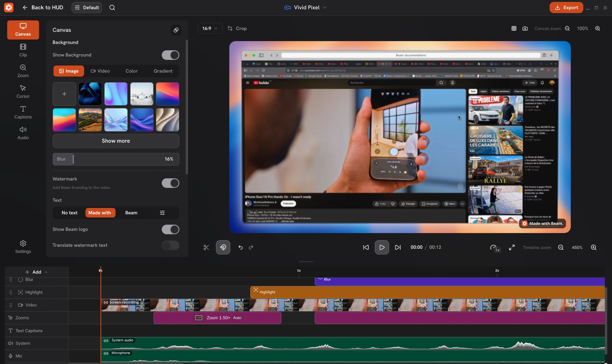This screenshot has width=612, height=364.
Task: Open the search magnifier in the top bar
Action: [112, 8]
